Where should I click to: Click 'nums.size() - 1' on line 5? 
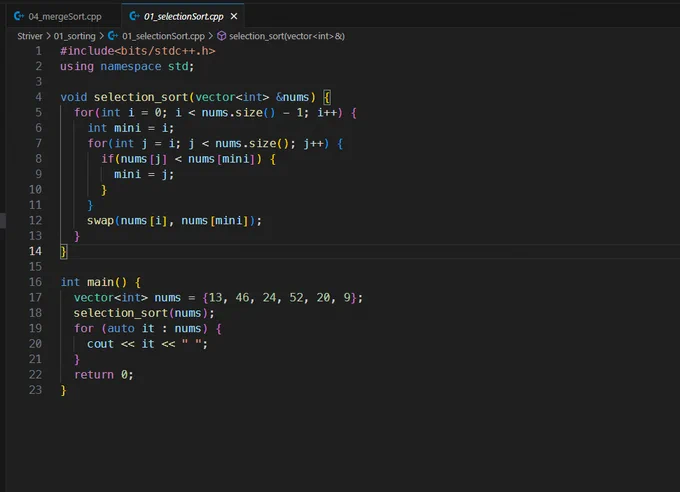252,113
